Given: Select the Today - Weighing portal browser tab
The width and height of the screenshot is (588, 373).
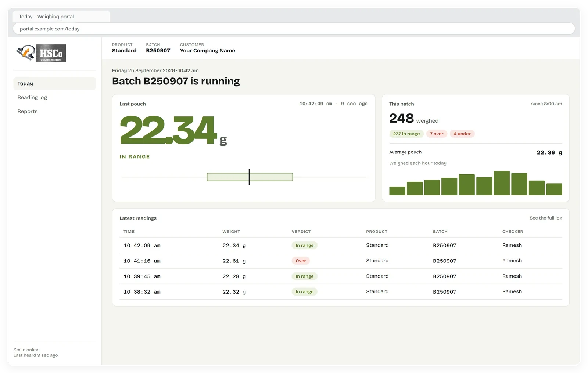Looking at the screenshot, I should click(x=61, y=17).
